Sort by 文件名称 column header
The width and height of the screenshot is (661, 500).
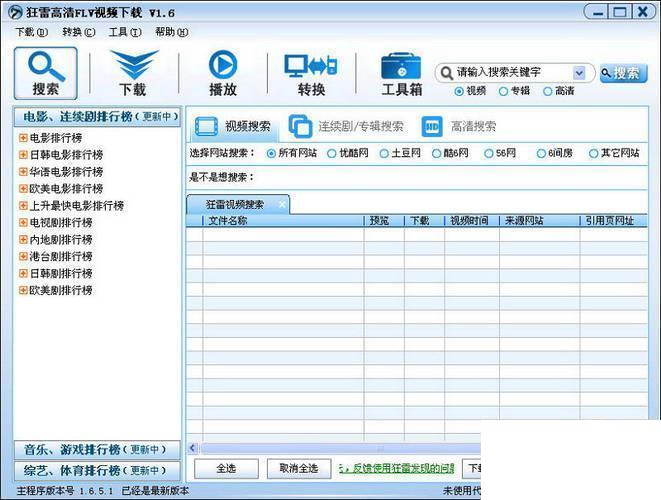[x=283, y=220]
